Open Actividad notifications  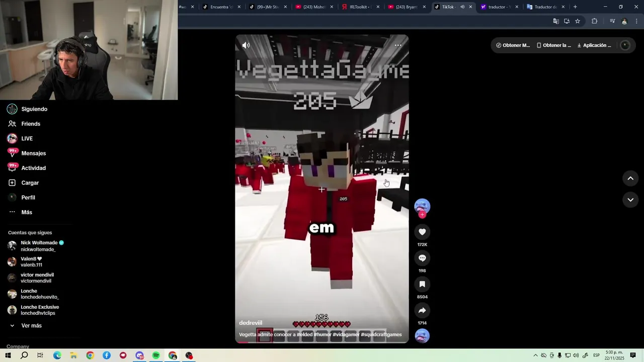point(33,168)
